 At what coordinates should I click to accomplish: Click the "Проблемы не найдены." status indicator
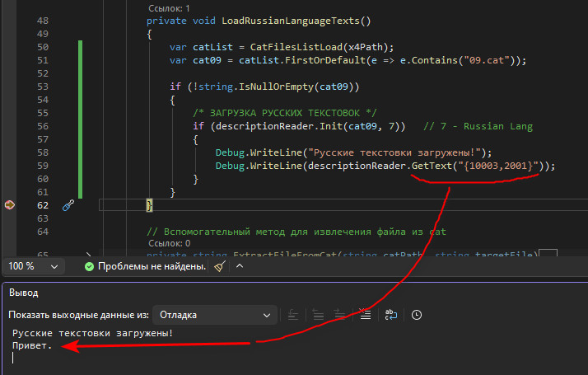(x=146, y=266)
